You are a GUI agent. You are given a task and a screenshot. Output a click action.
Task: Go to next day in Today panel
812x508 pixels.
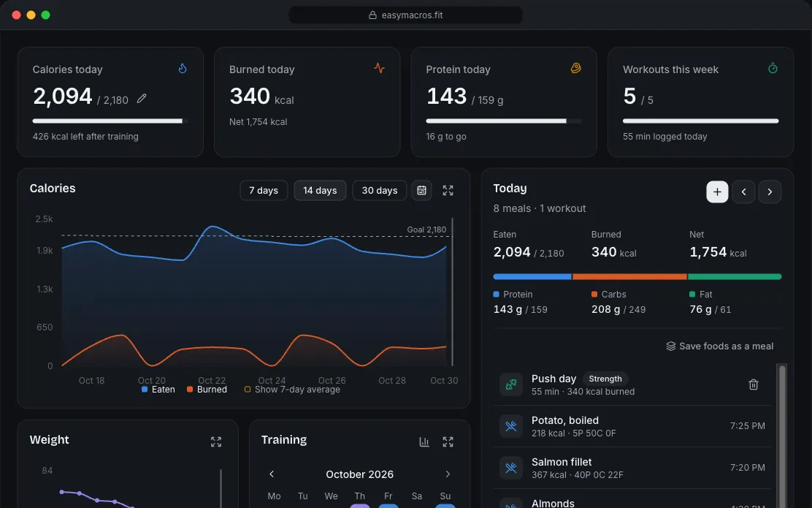(770, 192)
